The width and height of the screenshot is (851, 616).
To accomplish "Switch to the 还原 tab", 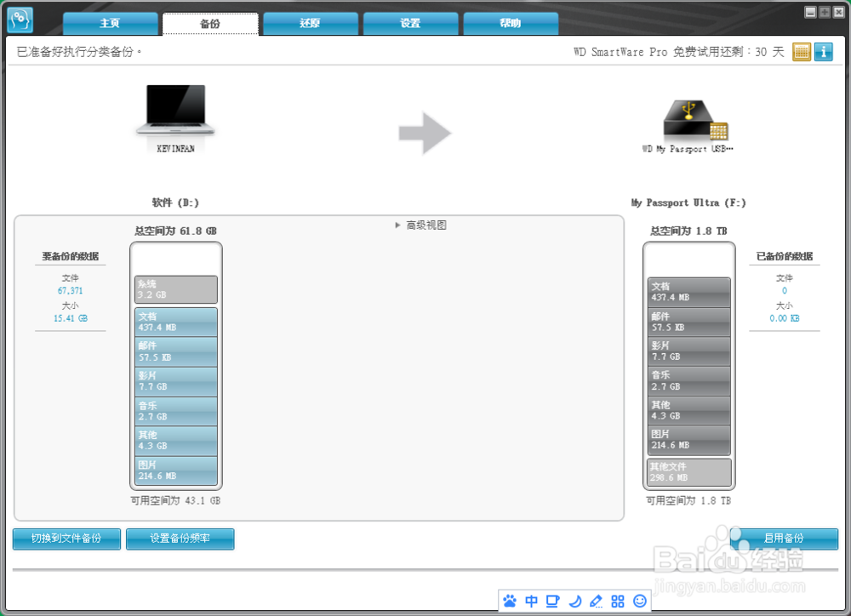I will click(x=310, y=23).
